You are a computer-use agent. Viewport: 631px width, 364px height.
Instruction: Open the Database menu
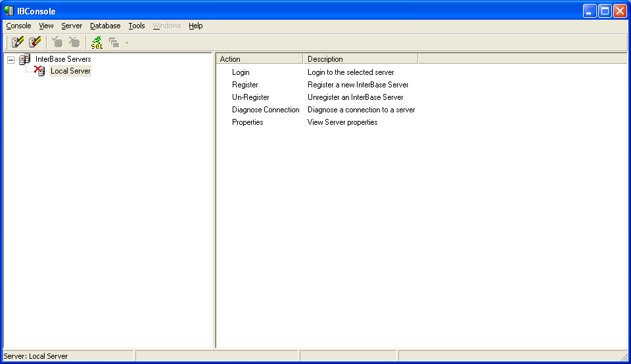point(105,26)
